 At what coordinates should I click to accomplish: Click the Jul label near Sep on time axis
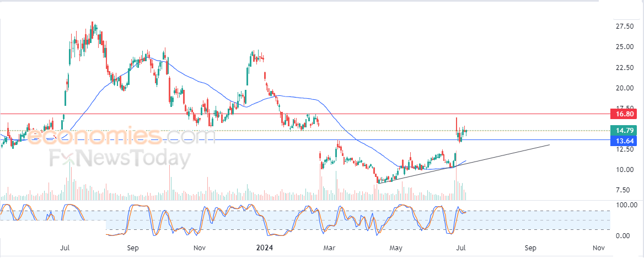65,248
